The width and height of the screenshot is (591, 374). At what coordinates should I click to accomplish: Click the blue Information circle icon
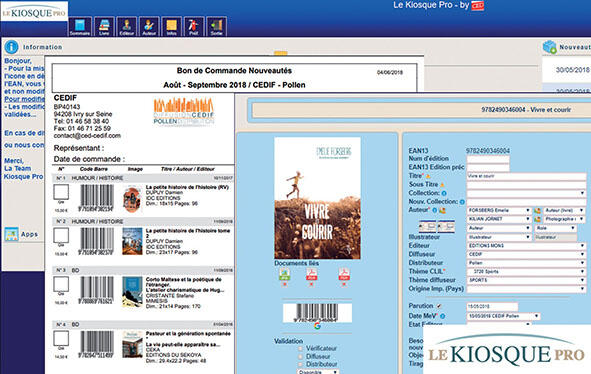[11, 47]
